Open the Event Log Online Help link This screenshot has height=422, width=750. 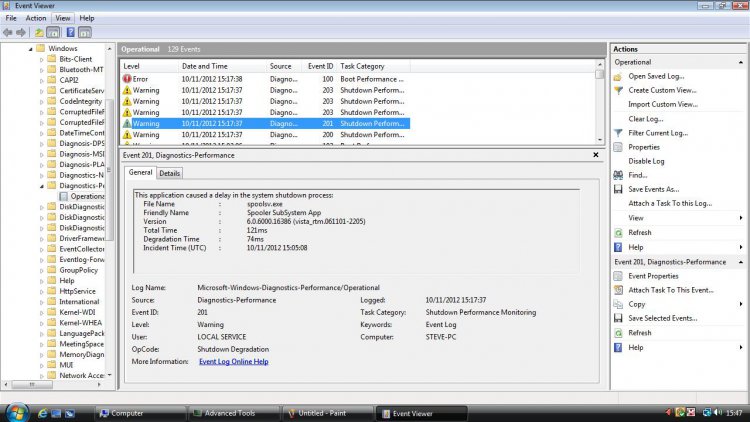(233, 362)
